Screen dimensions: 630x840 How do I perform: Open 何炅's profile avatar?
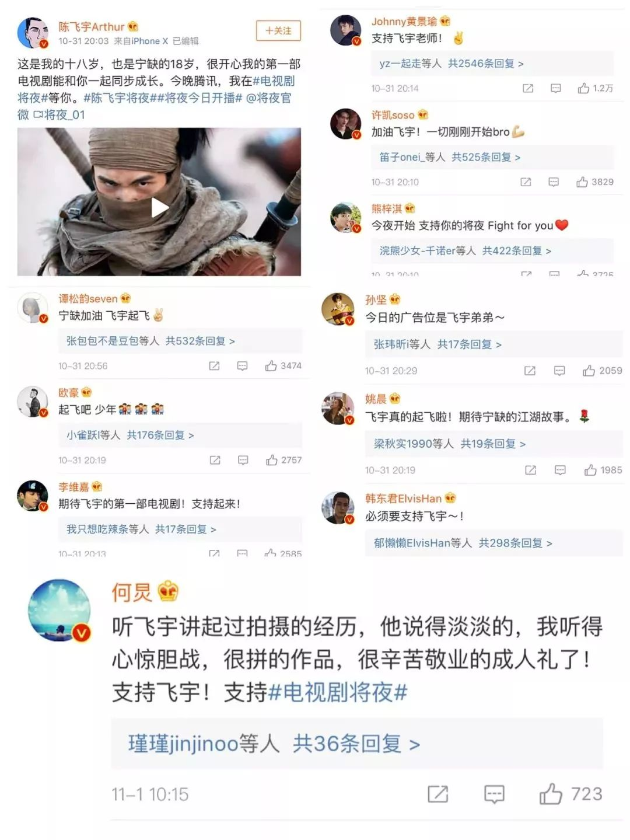(x=60, y=611)
